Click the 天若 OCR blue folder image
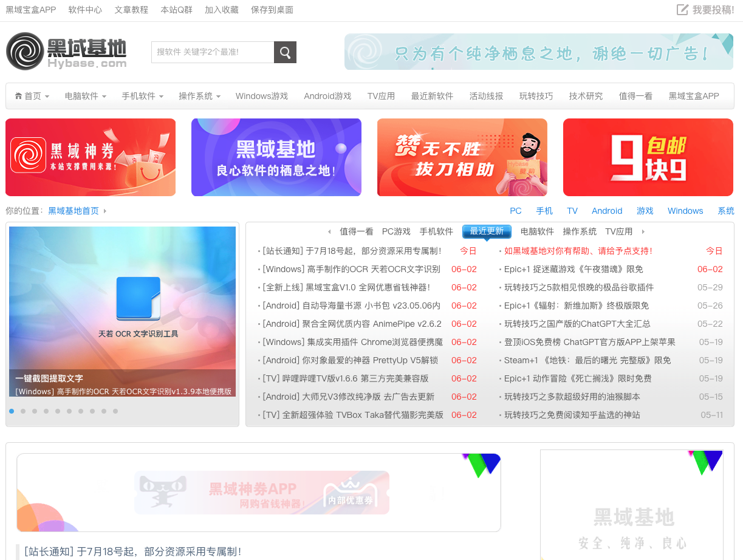This screenshot has width=743, height=560. [139, 298]
